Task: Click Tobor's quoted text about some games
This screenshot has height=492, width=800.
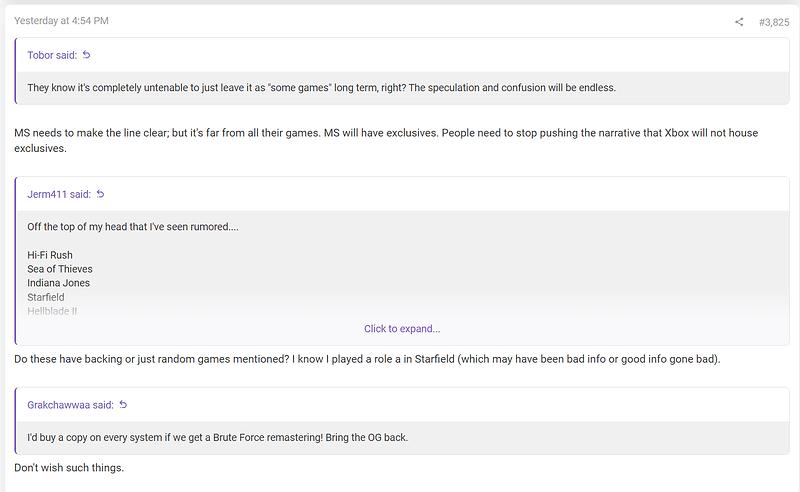Action: pos(321,88)
